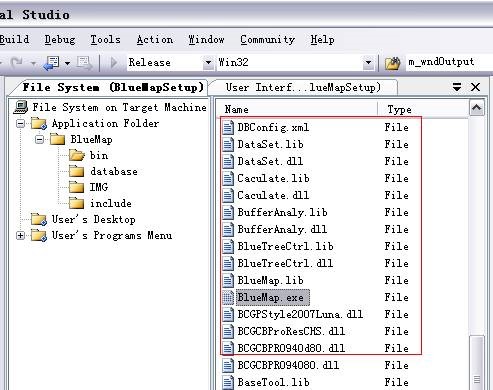Select the BCGCBProResCHS.dll file icon
This screenshot has width=493, height=390.
228,332
